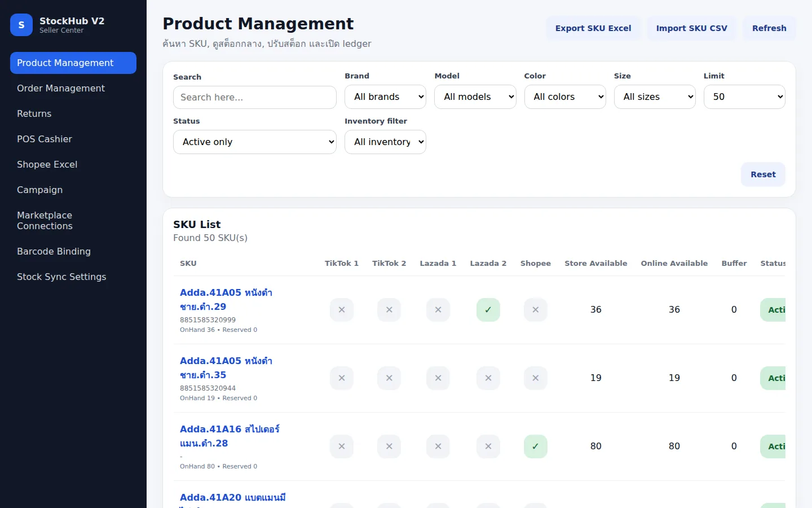The image size is (812, 508).
Task: Toggle TikTok 2 for Adda.41A05 ชาย.ดำ.29
Action: coord(389,310)
